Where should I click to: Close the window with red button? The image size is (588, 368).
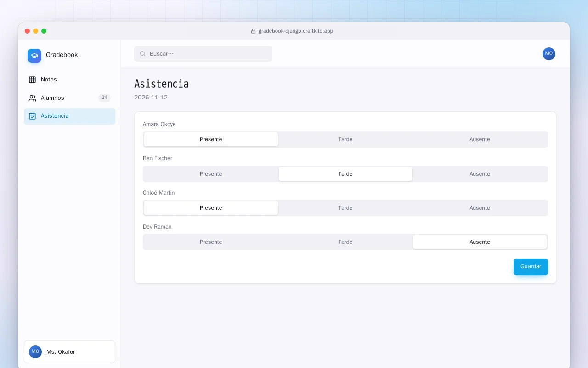click(x=28, y=31)
